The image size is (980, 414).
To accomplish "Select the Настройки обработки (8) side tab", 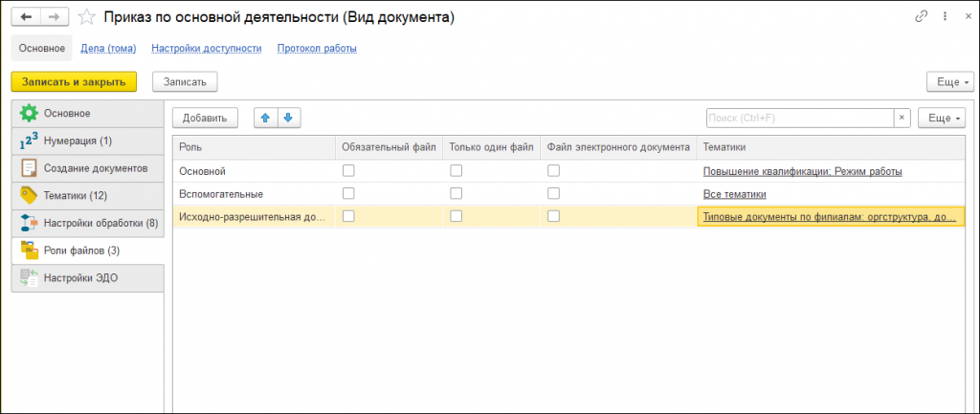I will pos(87,223).
